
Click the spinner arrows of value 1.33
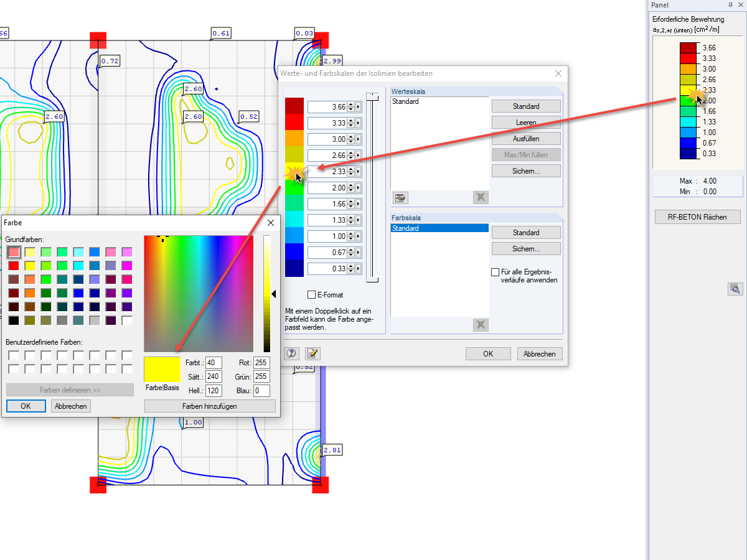[x=351, y=220]
